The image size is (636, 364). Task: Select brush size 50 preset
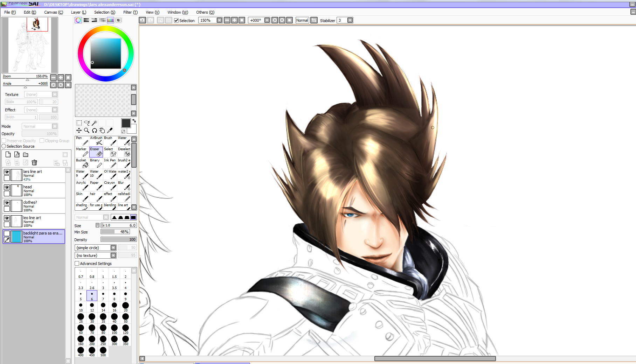(125, 318)
